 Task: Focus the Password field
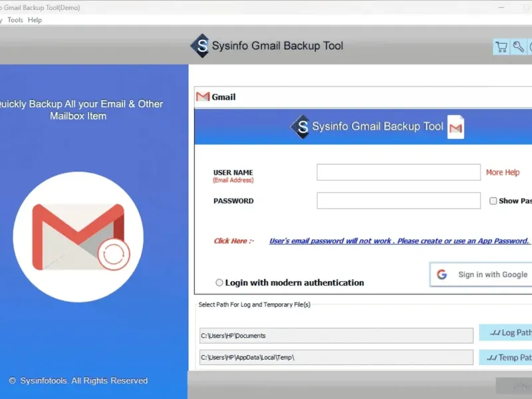[398, 201]
